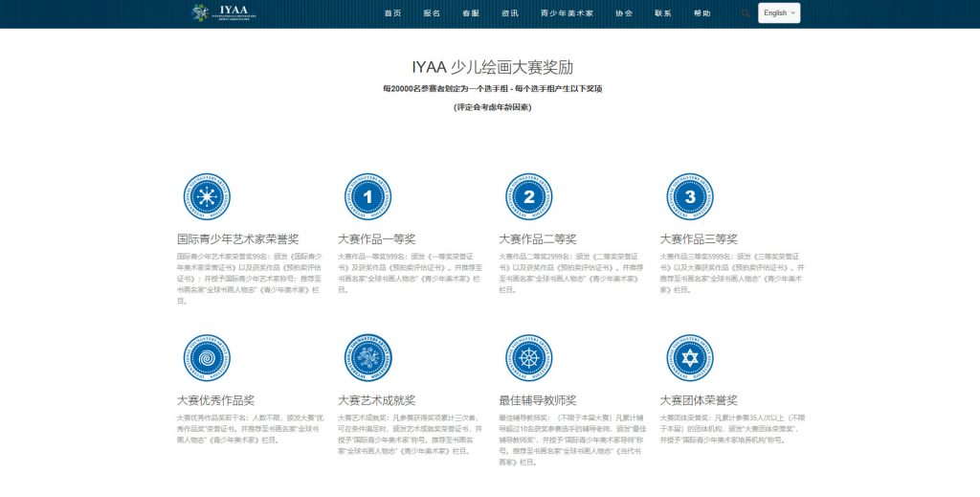Click the six-pointed star badge for 团体荣誉奖
Viewport: 980px width, 497px height.
(690, 358)
